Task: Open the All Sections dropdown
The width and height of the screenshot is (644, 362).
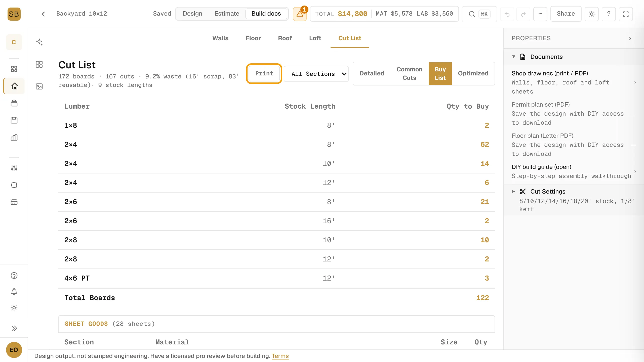Action: pos(316,74)
